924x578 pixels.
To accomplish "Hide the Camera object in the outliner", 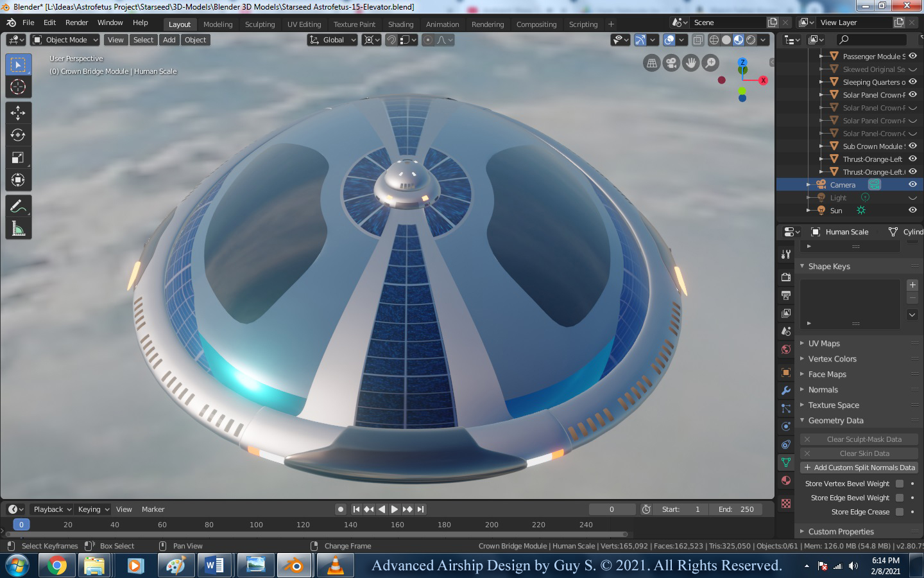I will 912,184.
